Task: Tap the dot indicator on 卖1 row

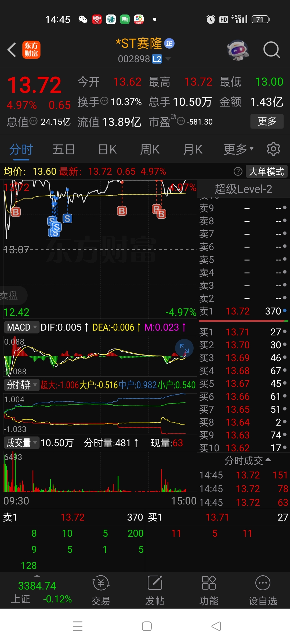Action: 285,310
